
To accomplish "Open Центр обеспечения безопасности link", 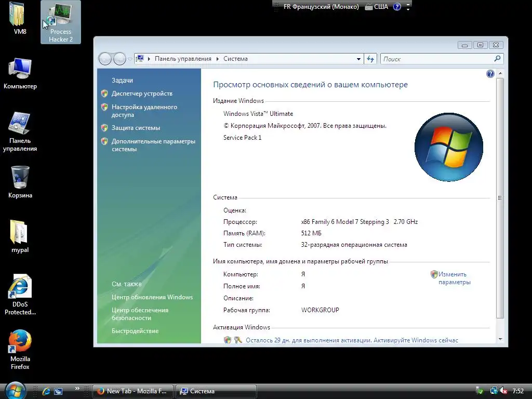I will pos(140,314).
